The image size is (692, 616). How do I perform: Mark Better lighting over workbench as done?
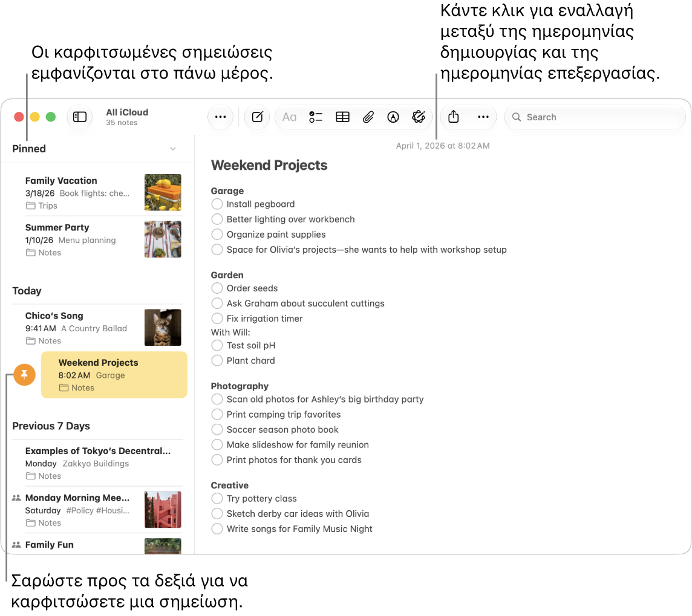click(x=217, y=219)
